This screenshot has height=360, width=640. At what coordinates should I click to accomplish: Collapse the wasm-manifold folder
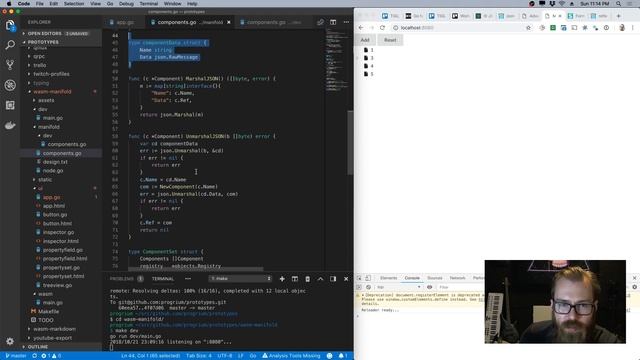pyautogui.click(x=52, y=91)
